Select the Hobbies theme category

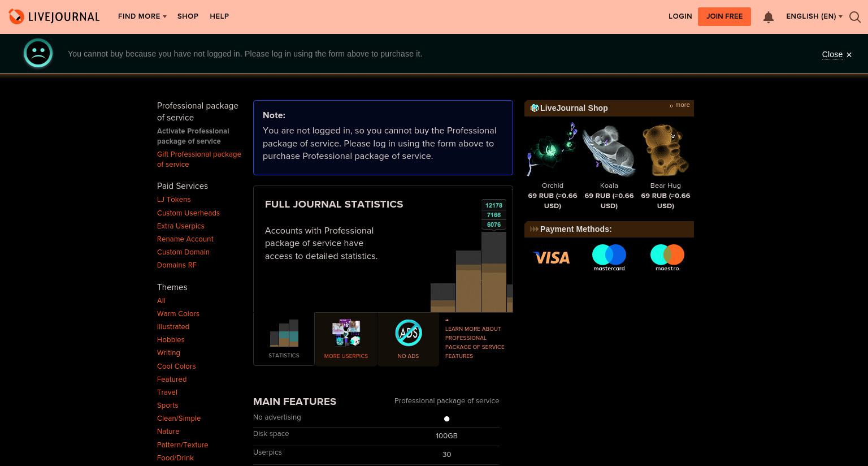click(171, 340)
